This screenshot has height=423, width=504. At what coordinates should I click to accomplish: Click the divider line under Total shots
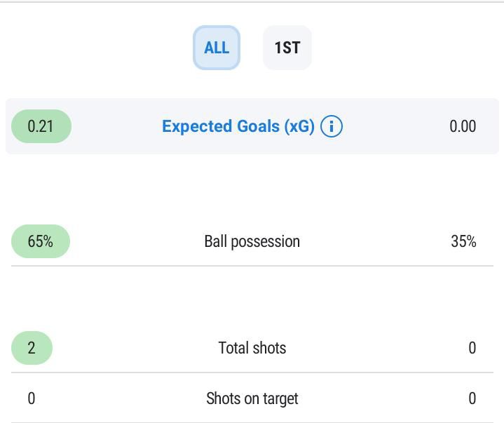[x=252, y=372]
